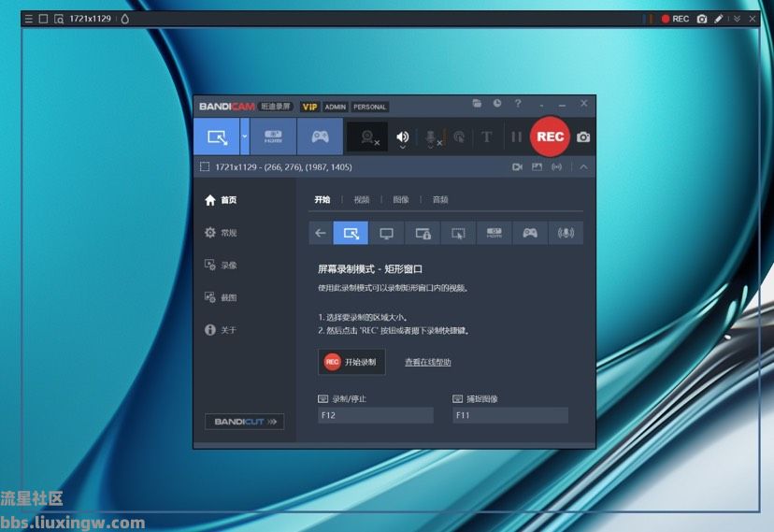Select rectangle screen recording mode in top toolbar

pos(217,137)
